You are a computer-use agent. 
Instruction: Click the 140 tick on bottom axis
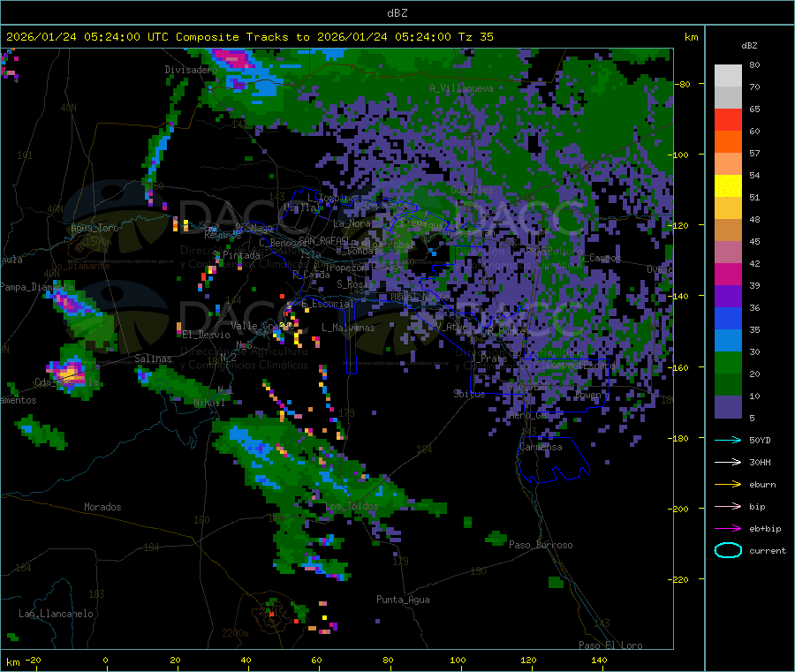pyautogui.click(x=599, y=660)
